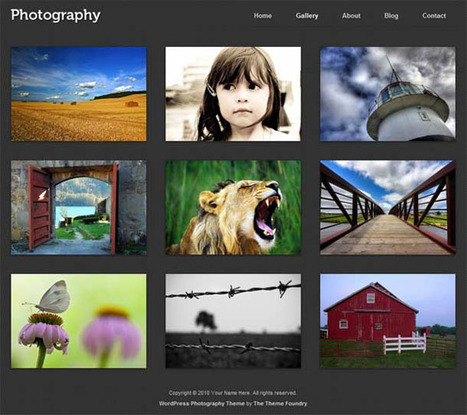Open the About page
The image size is (467, 415).
point(351,16)
